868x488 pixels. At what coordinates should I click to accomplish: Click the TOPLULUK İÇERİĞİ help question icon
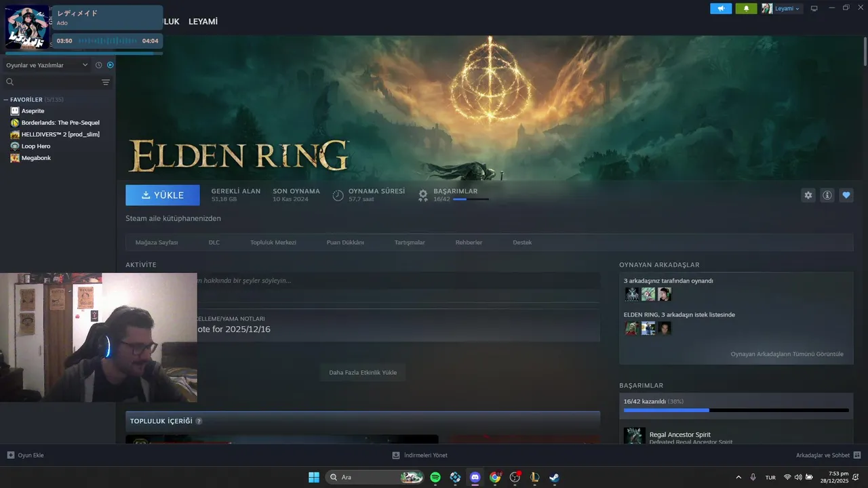[199, 422]
